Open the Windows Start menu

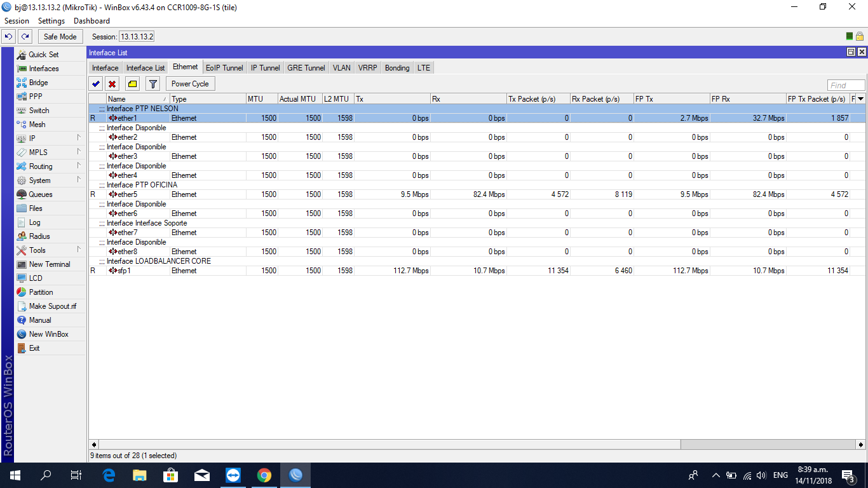tap(15, 475)
